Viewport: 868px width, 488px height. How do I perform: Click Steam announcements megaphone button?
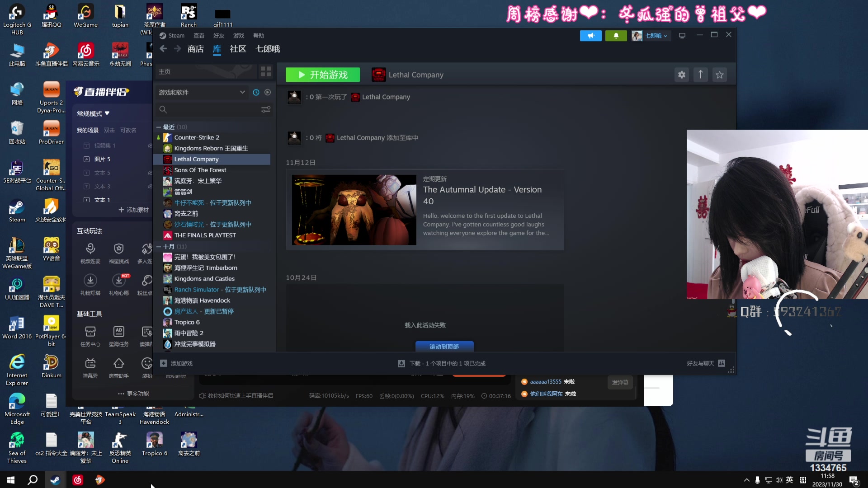(591, 36)
